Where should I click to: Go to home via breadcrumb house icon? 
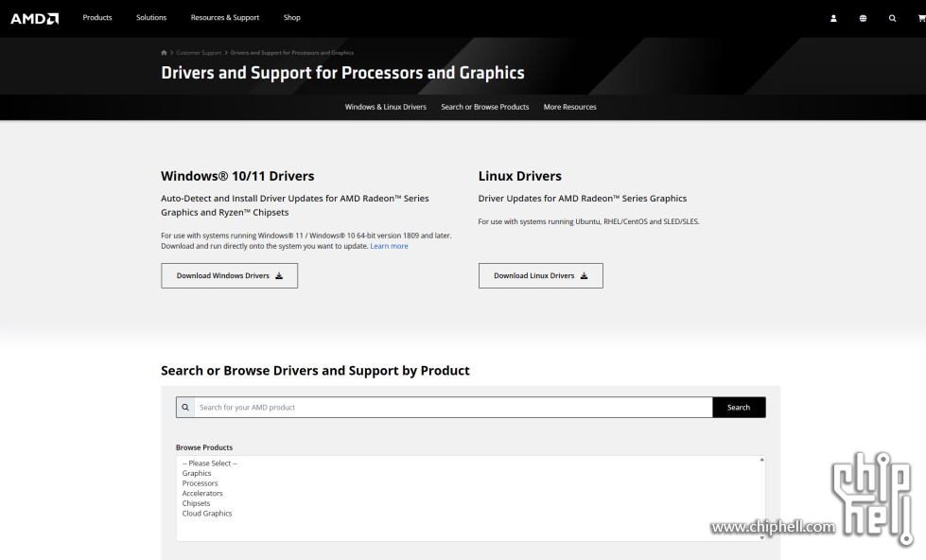pyautogui.click(x=164, y=53)
